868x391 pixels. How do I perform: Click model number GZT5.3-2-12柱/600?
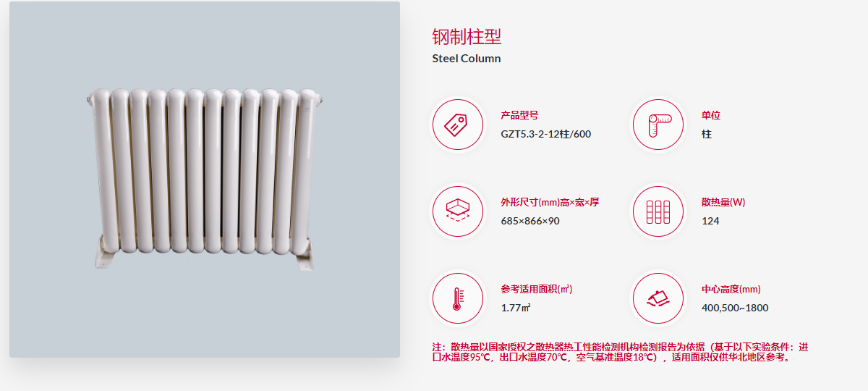click(x=546, y=134)
